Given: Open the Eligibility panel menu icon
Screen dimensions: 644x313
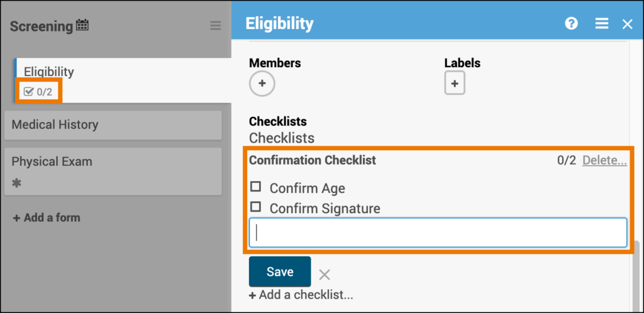Looking at the screenshot, I should coord(602,24).
